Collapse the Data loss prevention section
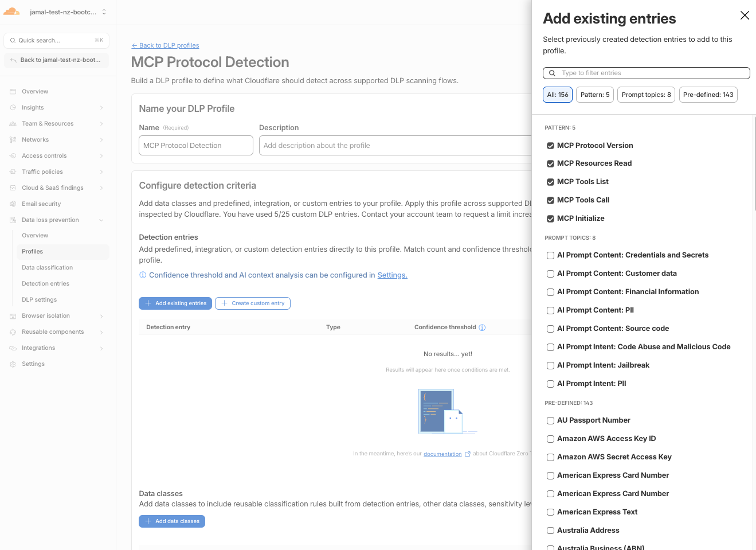 tap(101, 220)
